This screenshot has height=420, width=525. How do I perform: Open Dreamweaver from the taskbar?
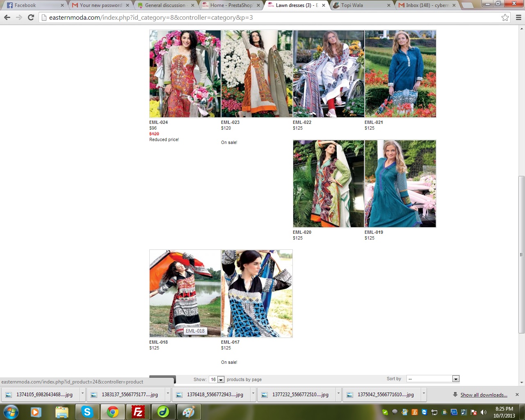pos(163,412)
